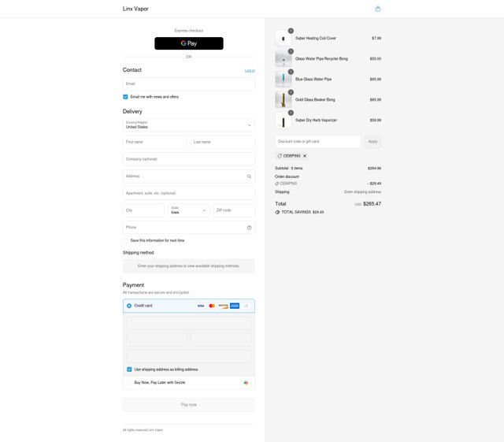Focus the name on card field

[x=189, y=357]
